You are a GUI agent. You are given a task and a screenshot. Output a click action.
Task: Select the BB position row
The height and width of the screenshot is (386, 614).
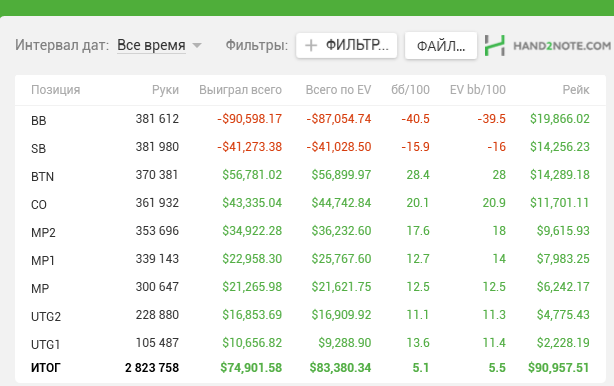(x=310, y=119)
